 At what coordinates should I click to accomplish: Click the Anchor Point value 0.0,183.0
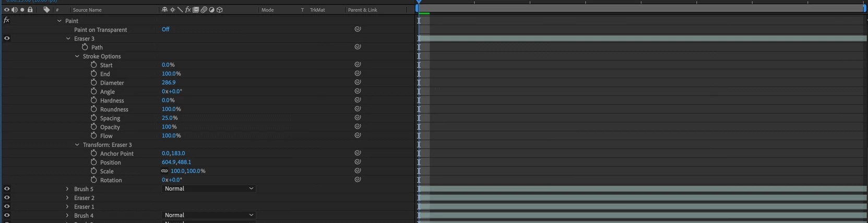tap(173, 153)
